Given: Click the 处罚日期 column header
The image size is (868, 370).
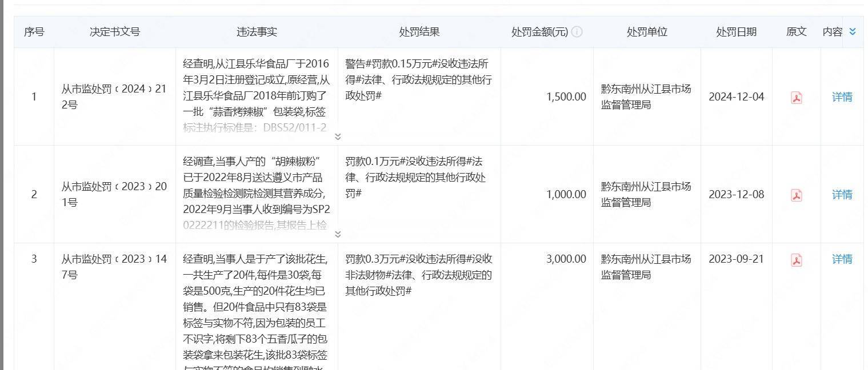Looking at the screenshot, I should [736, 32].
